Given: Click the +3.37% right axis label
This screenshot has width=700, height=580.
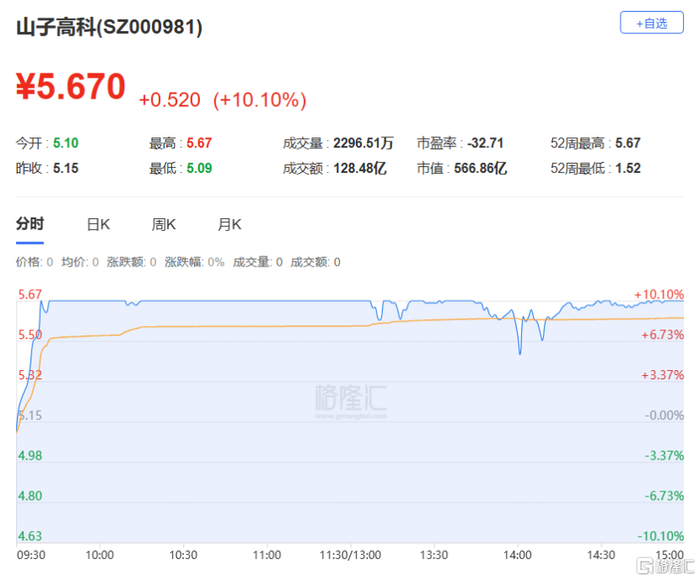Looking at the screenshot, I should click(662, 375).
